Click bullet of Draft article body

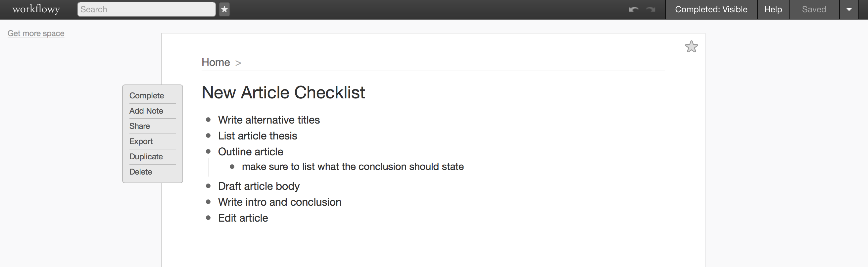pos(208,186)
